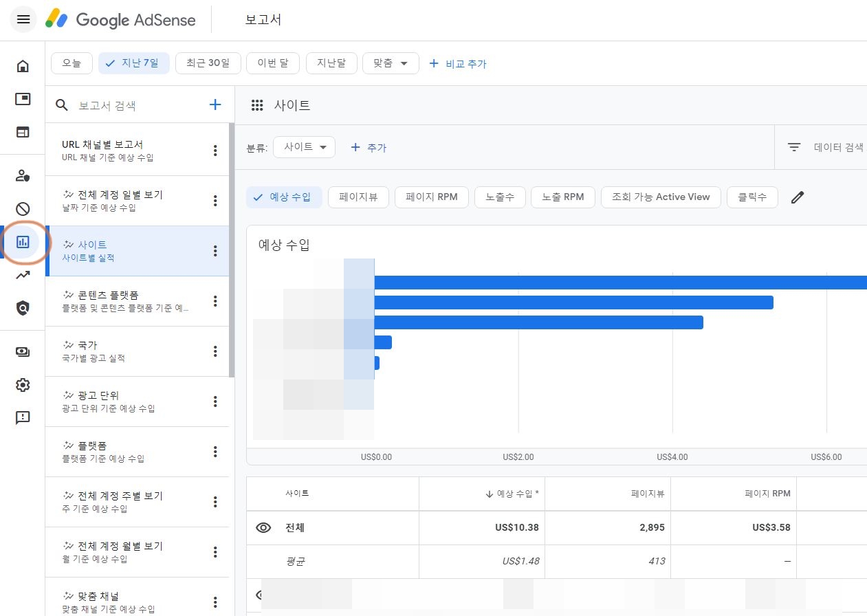Open the Blocking controls sidebar icon
Image resolution: width=867 pixels, height=616 pixels.
[x=23, y=208]
